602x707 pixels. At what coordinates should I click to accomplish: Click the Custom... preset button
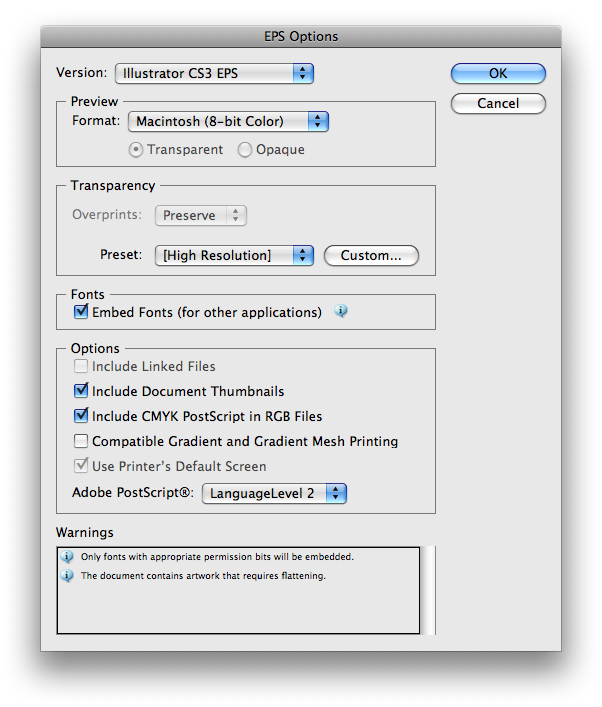coord(371,255)
